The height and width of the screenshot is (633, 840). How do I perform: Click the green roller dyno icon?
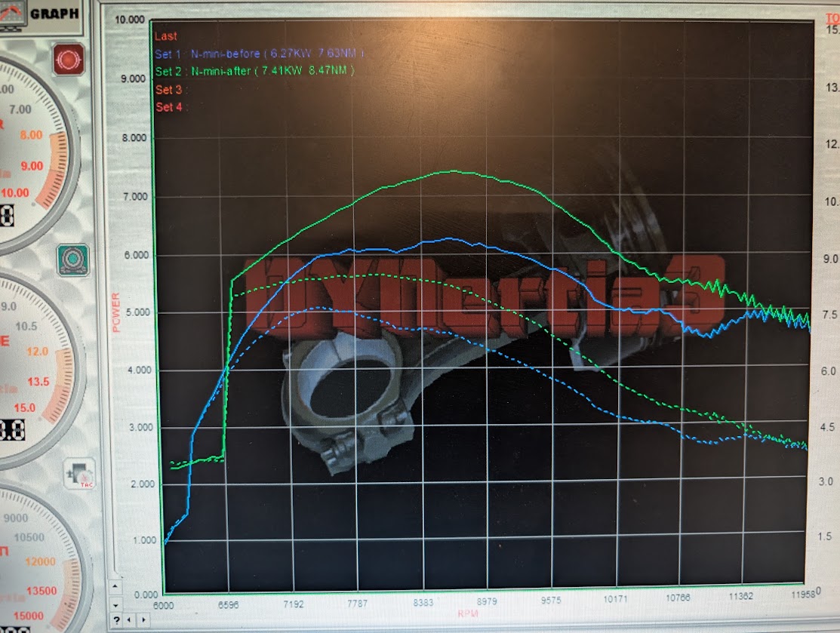(73, 260)
